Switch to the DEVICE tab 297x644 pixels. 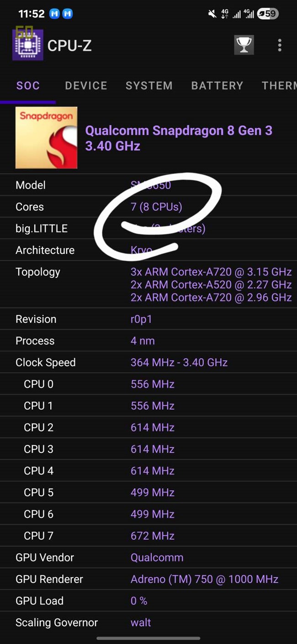[x=86, y=86]
